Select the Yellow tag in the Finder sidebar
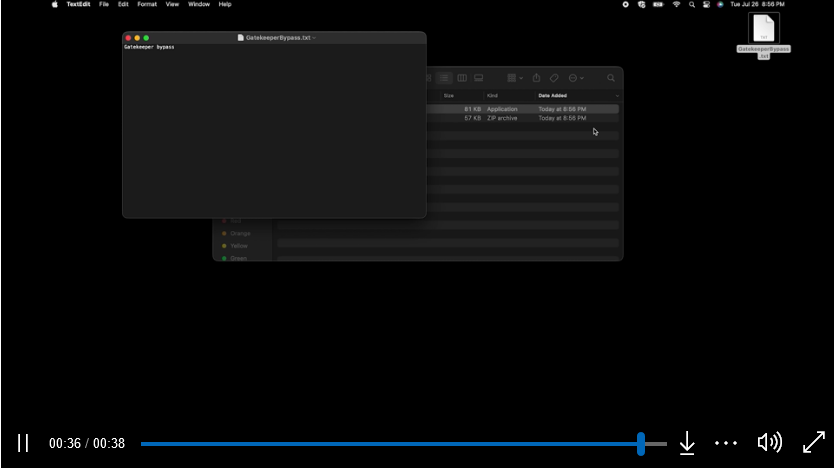 [235, 246]
